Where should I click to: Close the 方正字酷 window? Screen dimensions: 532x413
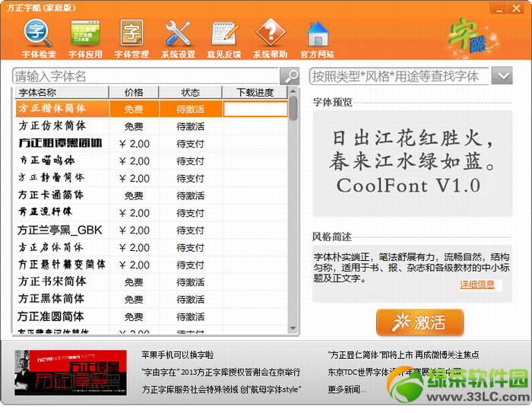(x=516, y=8)
